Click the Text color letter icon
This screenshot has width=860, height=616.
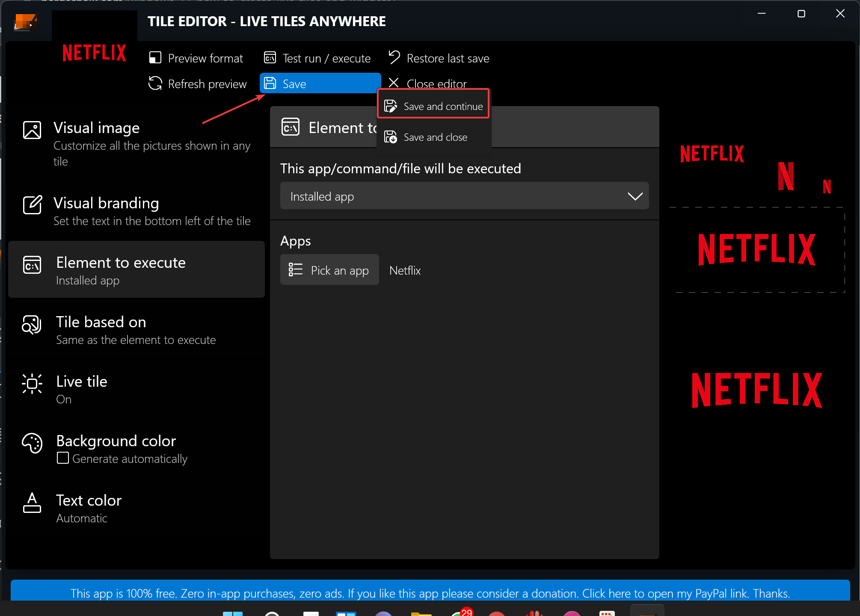tap(32, 503)
